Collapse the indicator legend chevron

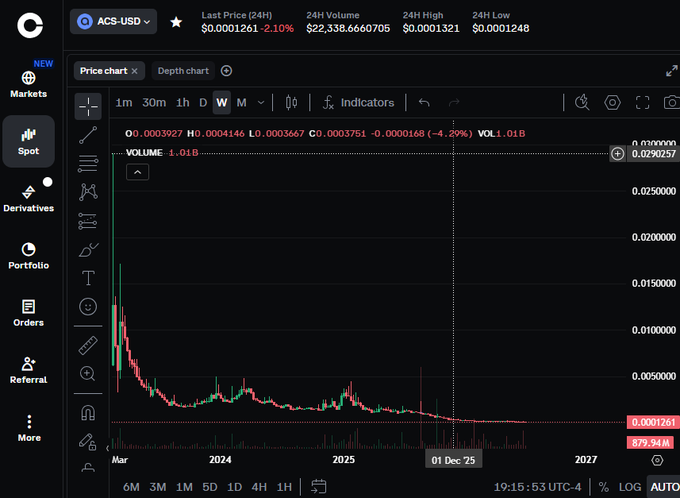(137, 172)
